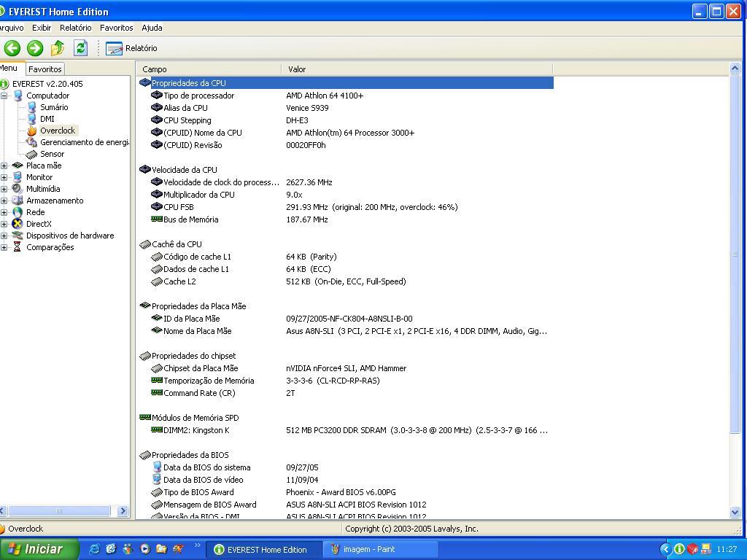This screenshot has height=560, width=747.
Task: Click the DirectX X icon
Action: pos(18,224)
